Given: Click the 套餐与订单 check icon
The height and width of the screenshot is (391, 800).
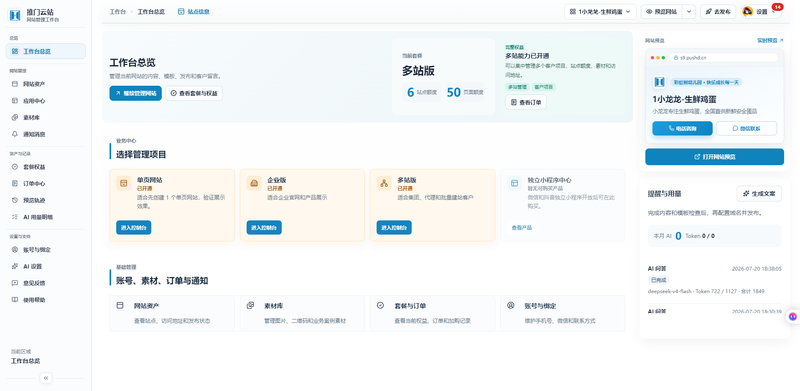Looking at the screenshot, I should pos(380,305).
